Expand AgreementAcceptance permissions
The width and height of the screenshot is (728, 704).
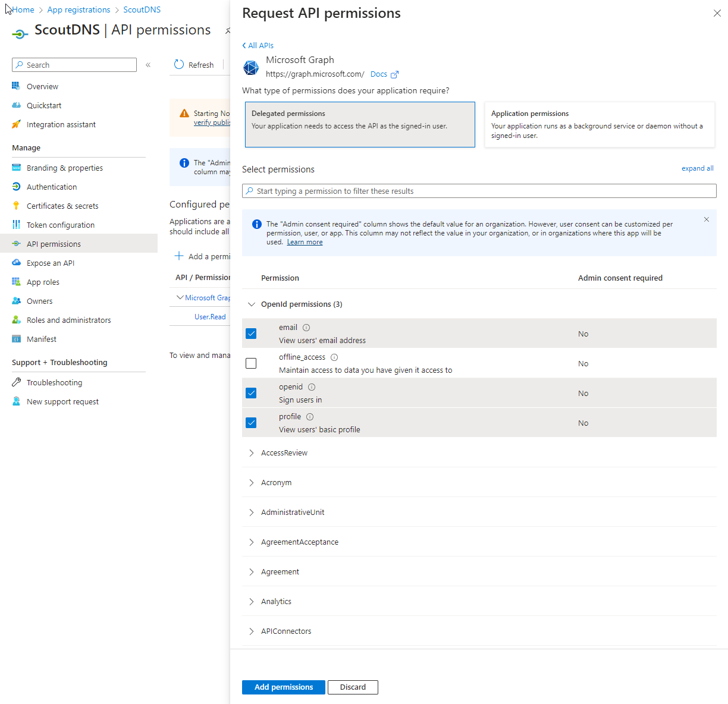tap(251, 542)
